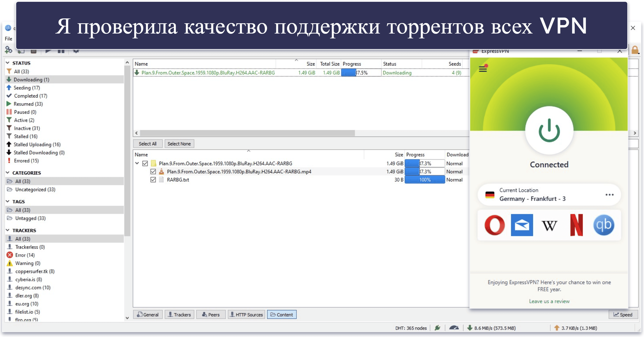Uncheck the Plan.9 mp4 file checkbox

pos(153,171)
